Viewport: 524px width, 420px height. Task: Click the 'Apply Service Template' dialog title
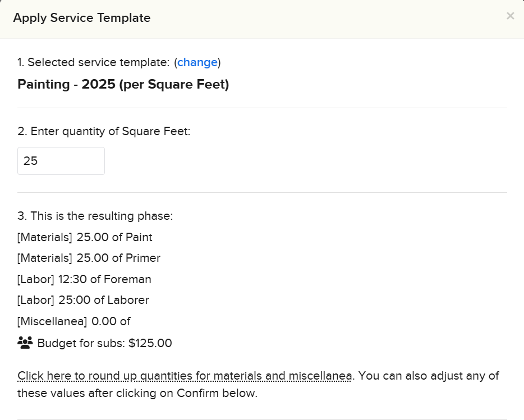[x=82, y=18]
